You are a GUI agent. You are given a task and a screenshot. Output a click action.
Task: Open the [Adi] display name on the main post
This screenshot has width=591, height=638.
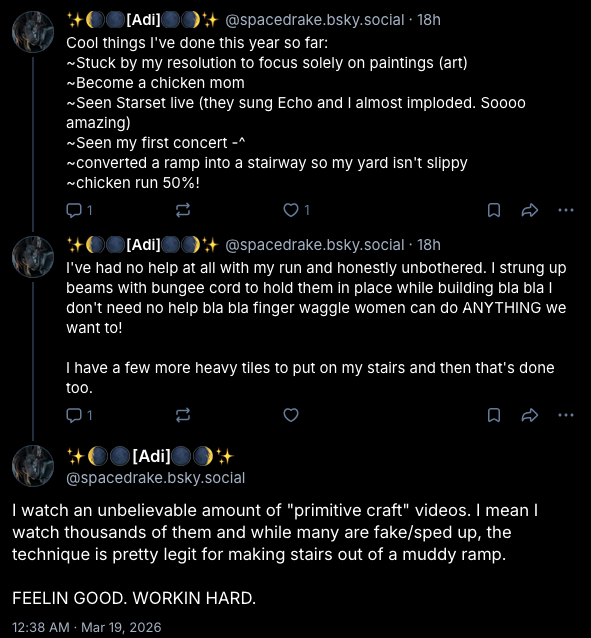[x=150, y=456]
